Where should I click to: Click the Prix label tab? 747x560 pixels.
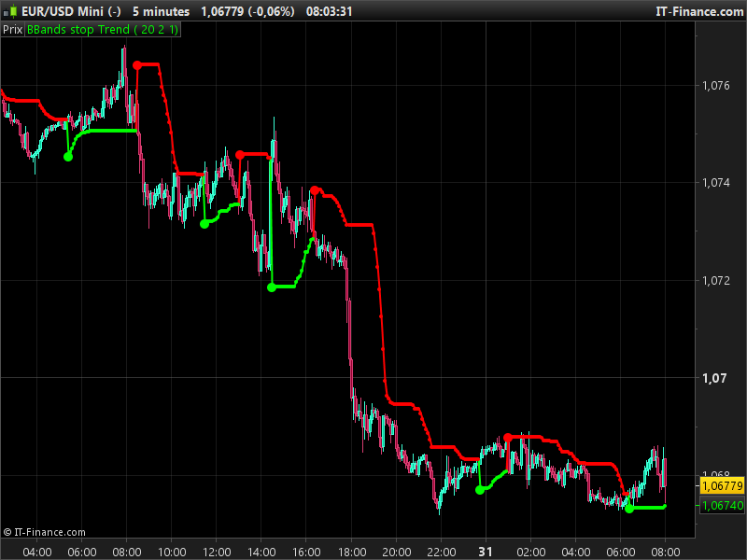click(x=12, y=30)
